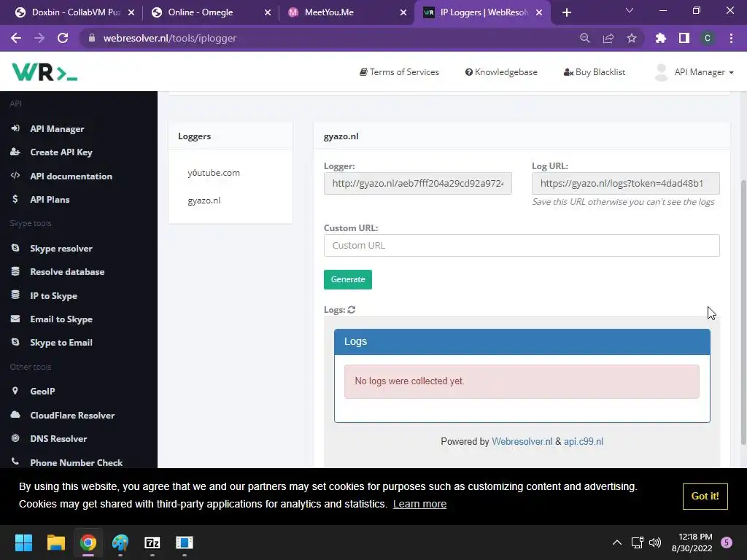Open the Windows Start menu
The height and width of the screenshot is (560, 747).
(23, 542)
